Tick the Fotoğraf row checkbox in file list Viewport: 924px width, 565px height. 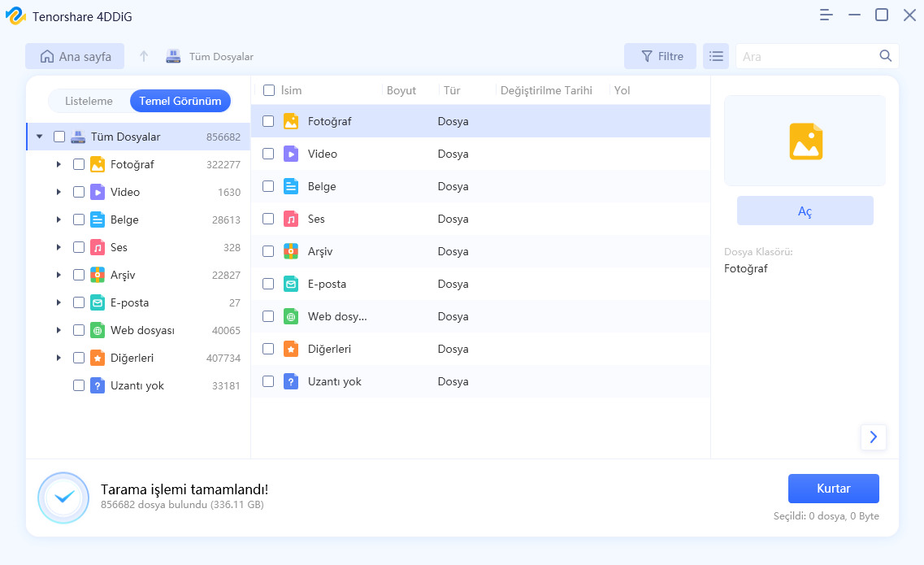(x=268, y=121)
